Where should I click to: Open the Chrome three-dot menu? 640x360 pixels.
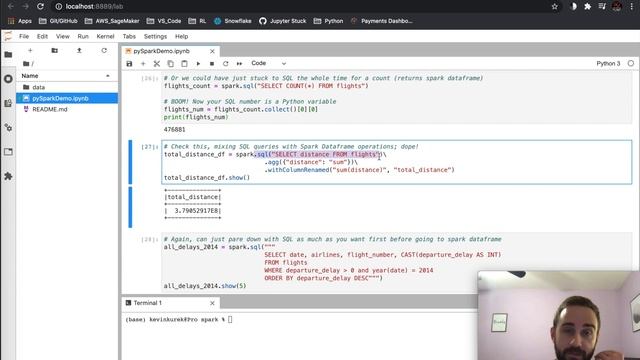(631, 7)
